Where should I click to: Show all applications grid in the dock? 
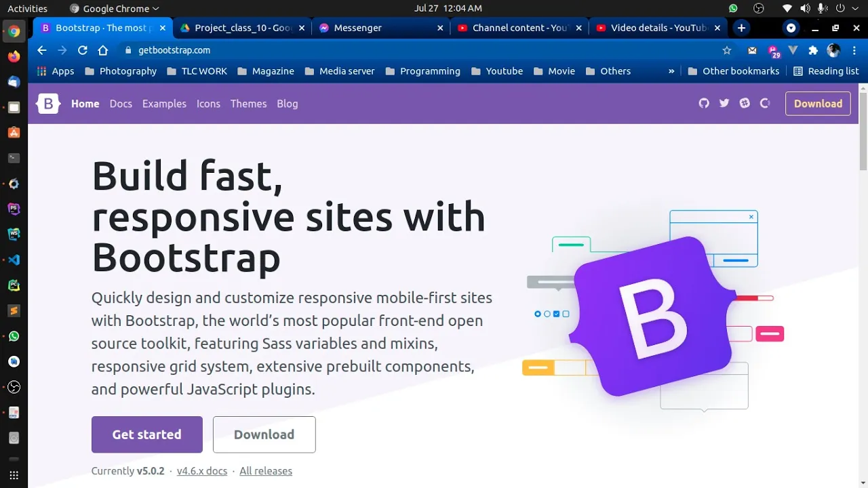tap(14, 475)
